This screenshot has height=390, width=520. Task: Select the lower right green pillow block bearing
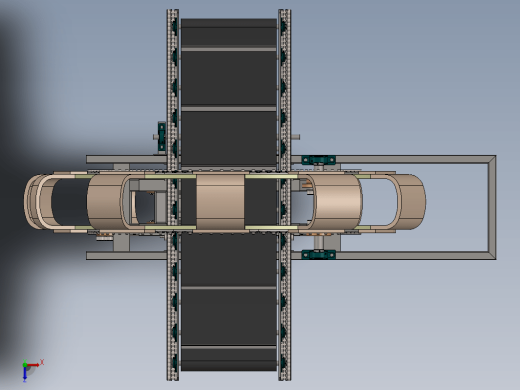pyautogui.click(x=318, y=255)
